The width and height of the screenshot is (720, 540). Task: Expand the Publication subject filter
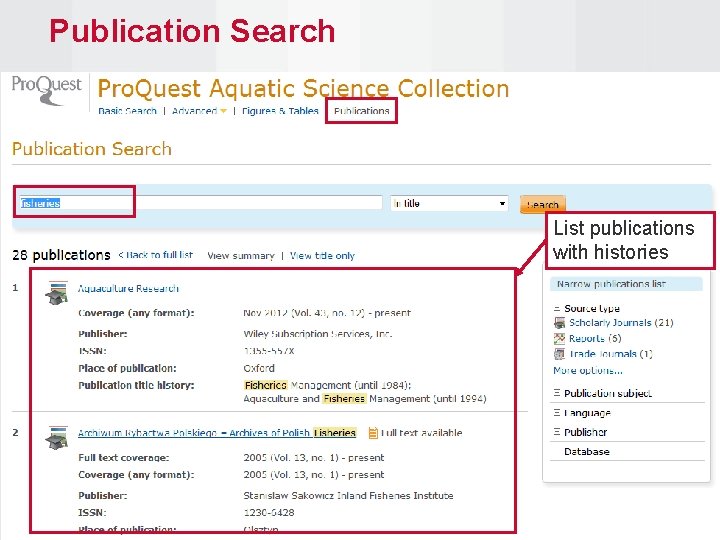[602, 393]
